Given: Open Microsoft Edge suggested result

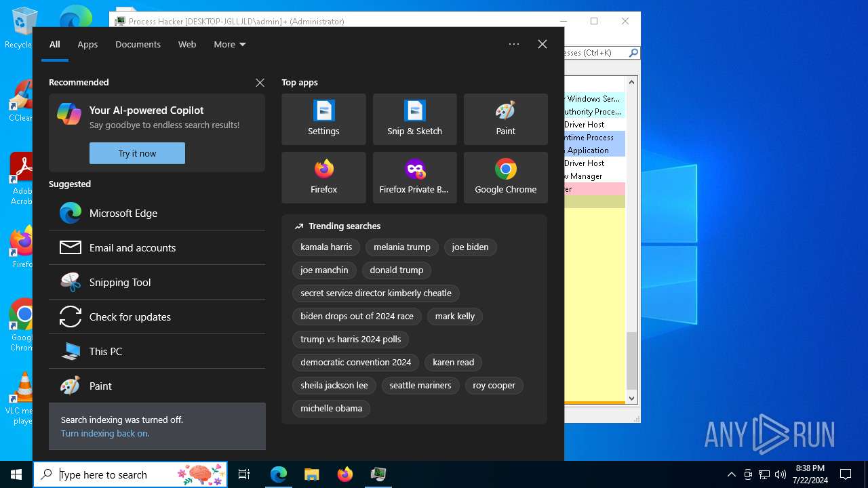Looking at the screenshot, I should pos(157,213).
